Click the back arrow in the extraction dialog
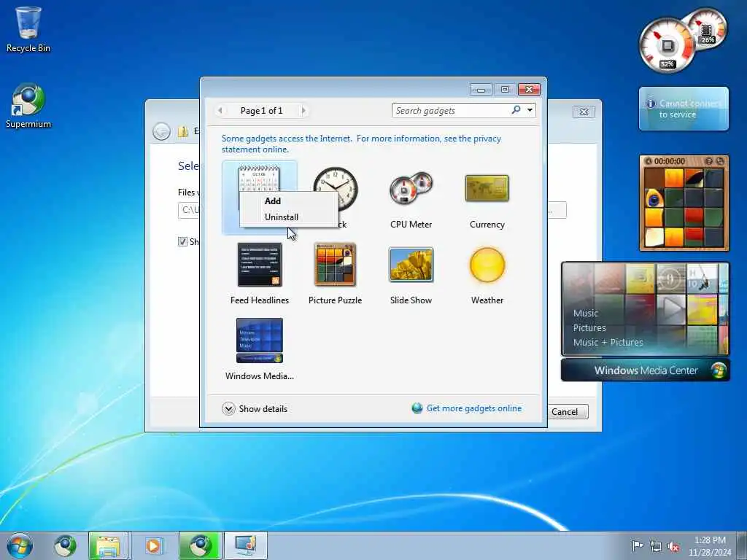The image size is (747, 560). click(161, 131)
